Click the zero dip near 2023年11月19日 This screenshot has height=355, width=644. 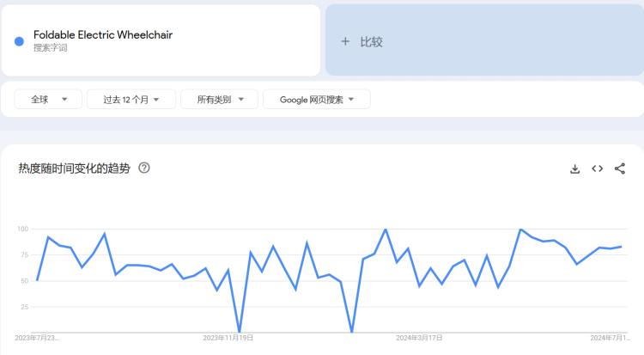[x=240, y=332]
